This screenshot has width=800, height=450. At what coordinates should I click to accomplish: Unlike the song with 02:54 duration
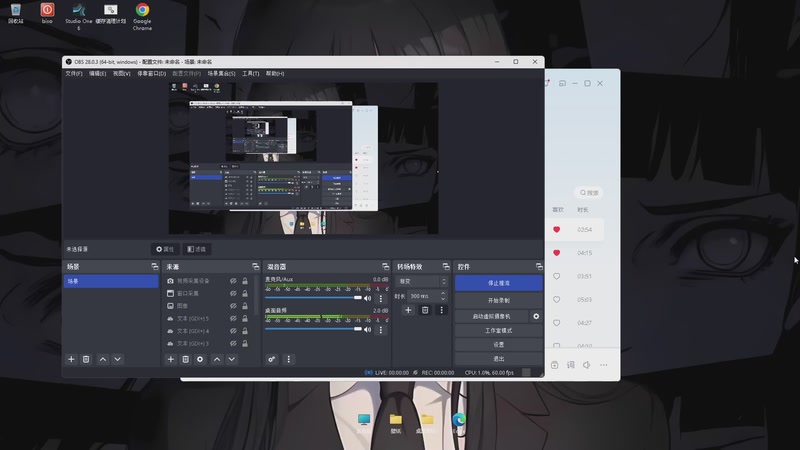coord(557,230)
